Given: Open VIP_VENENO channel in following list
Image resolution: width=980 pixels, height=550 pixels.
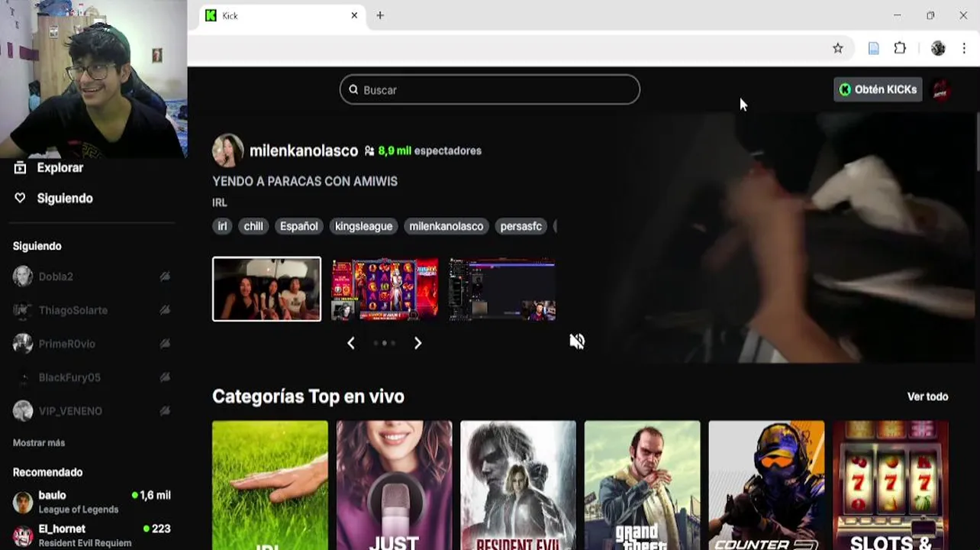Looking at the screenshot, I should coord(92,411).
